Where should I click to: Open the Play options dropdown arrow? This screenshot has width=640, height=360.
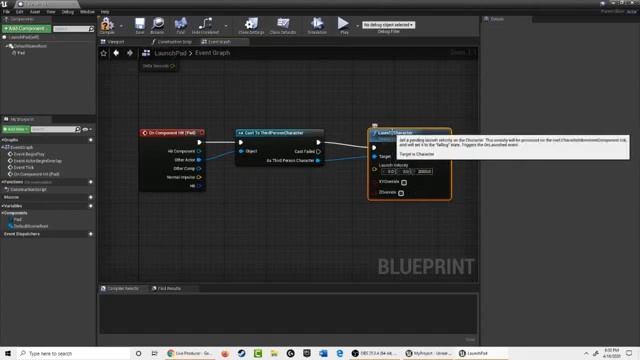[x=358, y=26]
